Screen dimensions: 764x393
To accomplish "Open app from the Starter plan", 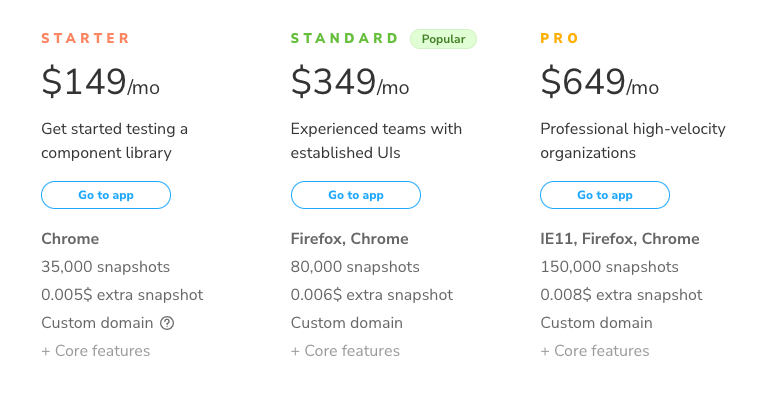I will pos(106,195).
